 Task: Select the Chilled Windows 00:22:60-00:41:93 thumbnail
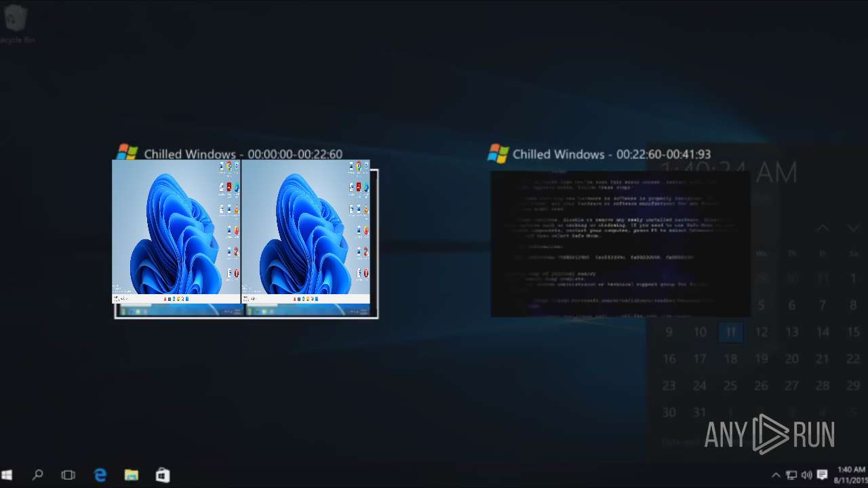[620, 243]
